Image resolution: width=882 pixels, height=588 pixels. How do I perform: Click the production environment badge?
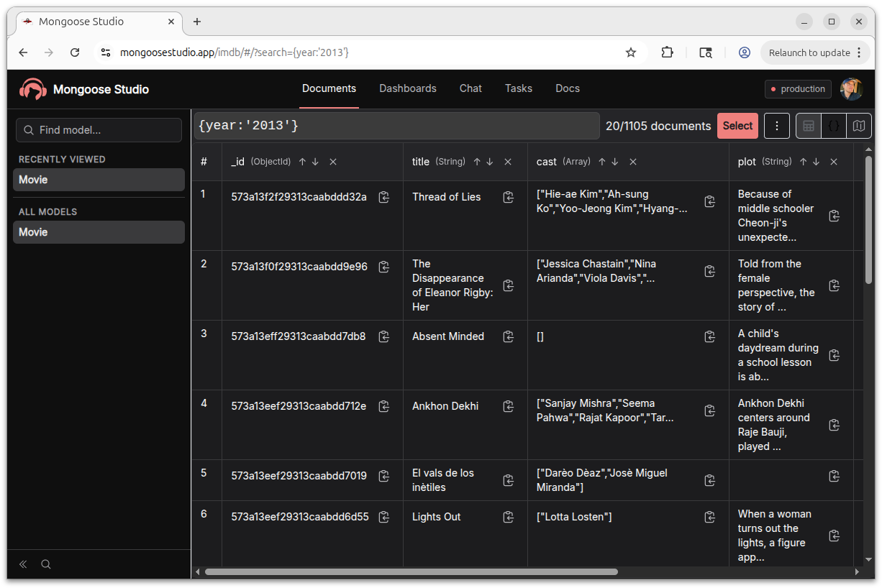pyautogui.click(x=798, y=89)
